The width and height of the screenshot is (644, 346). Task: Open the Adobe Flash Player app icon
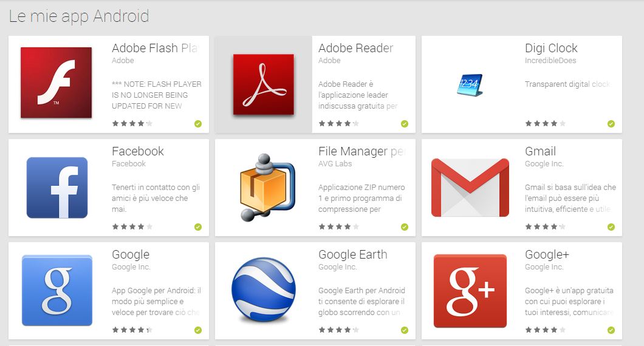[57, 83]
